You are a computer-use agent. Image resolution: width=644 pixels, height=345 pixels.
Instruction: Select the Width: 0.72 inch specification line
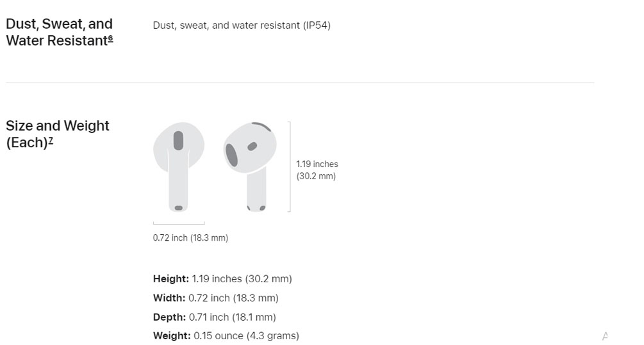pos(215,298)
